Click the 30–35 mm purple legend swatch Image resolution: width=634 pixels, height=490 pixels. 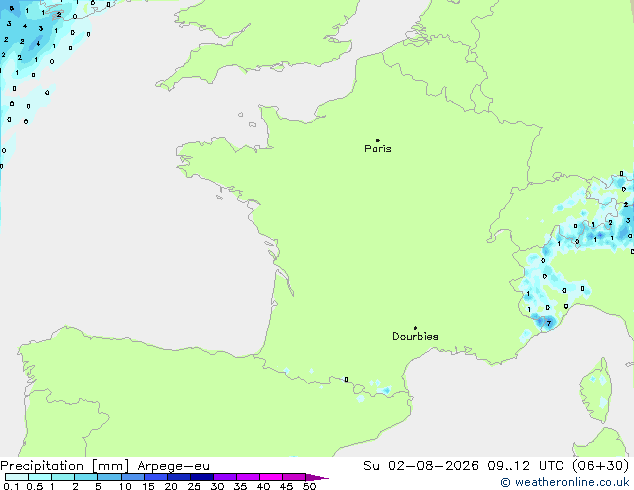click(225, 477)
